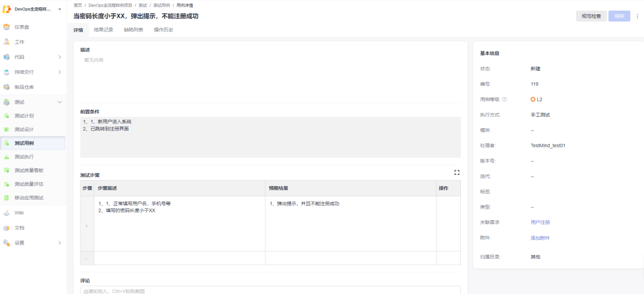The height and width of the screenshot is (294, 644).
Task: Click the 设置 gear icon
Action: (7, 243)
